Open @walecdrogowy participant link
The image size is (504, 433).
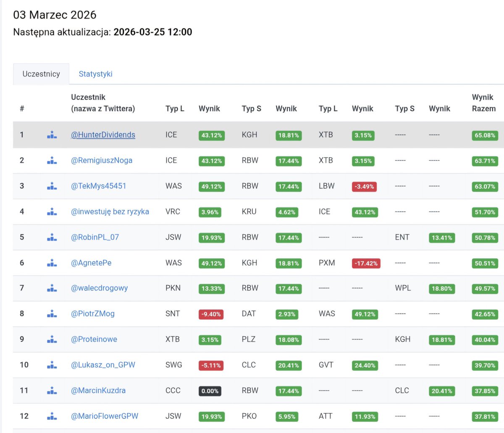(100, 288)
